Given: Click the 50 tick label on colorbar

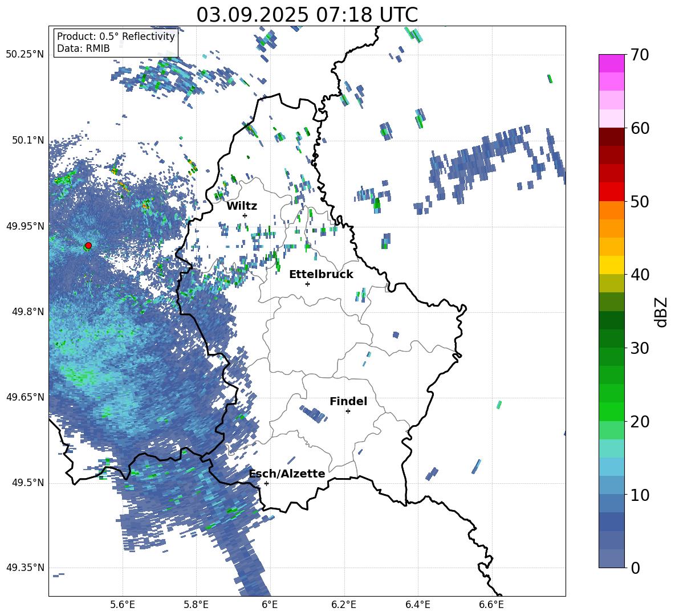Looking at the screenshot, I should (x=640, y=201).
